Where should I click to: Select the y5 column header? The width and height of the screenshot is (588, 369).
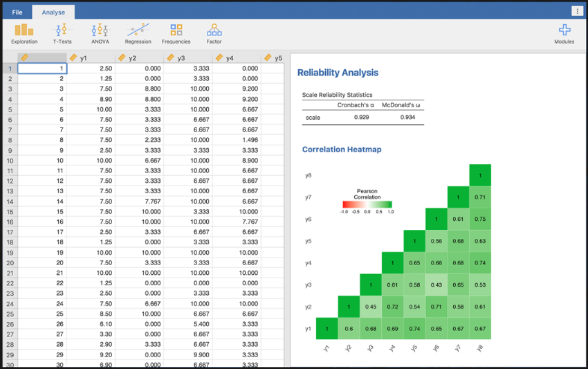273,58
